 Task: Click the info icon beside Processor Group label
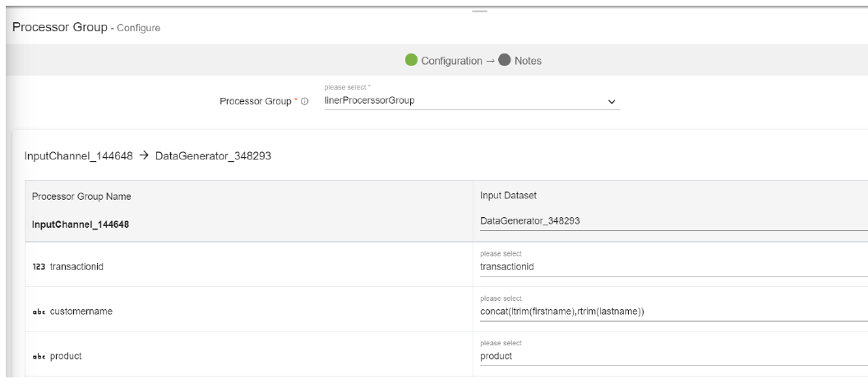(304, 102)
